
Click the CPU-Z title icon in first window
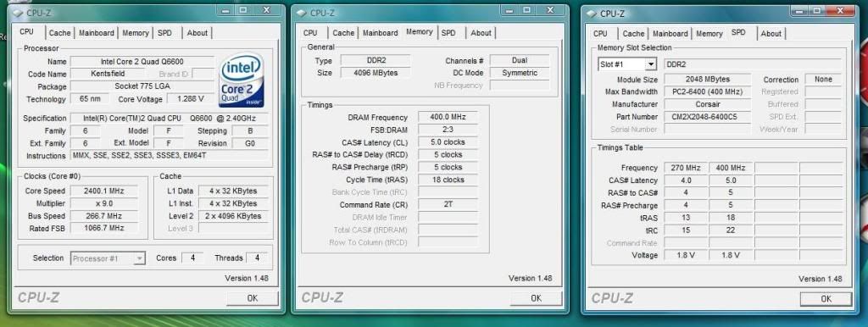point(19,12)
